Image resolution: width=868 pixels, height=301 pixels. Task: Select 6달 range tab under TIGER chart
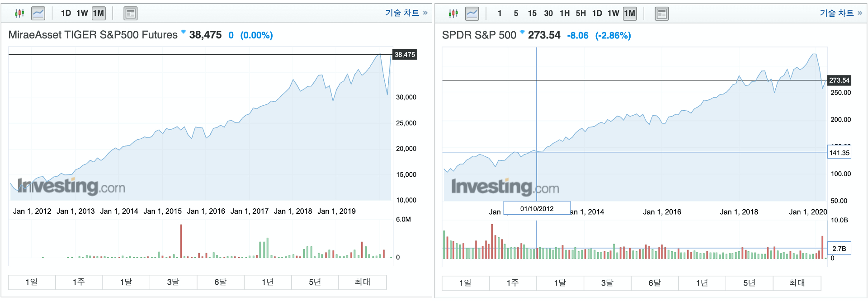pos(221,282)
